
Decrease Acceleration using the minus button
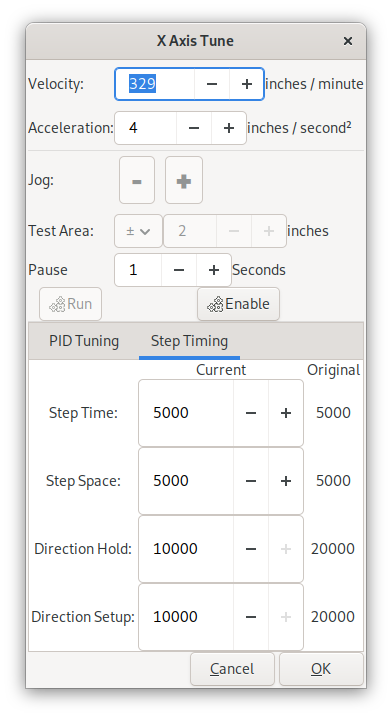[x=194, y=128]
